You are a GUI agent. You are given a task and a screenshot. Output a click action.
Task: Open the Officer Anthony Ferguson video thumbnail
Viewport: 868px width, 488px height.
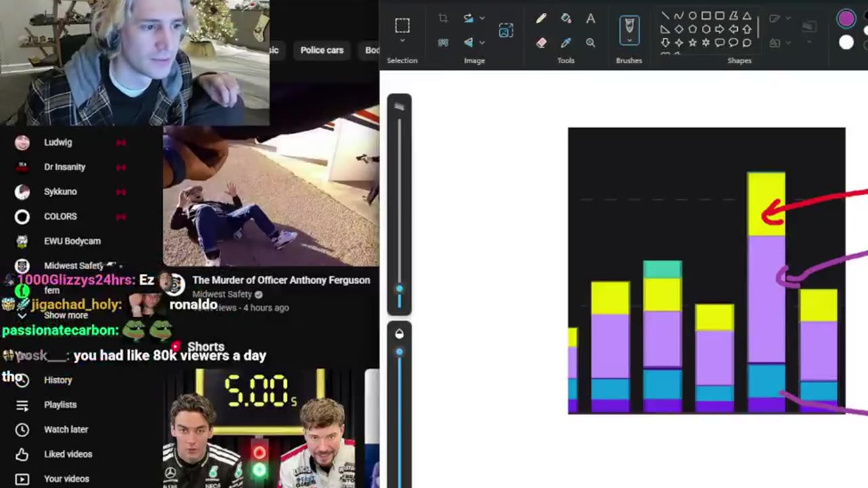(271, 197)
